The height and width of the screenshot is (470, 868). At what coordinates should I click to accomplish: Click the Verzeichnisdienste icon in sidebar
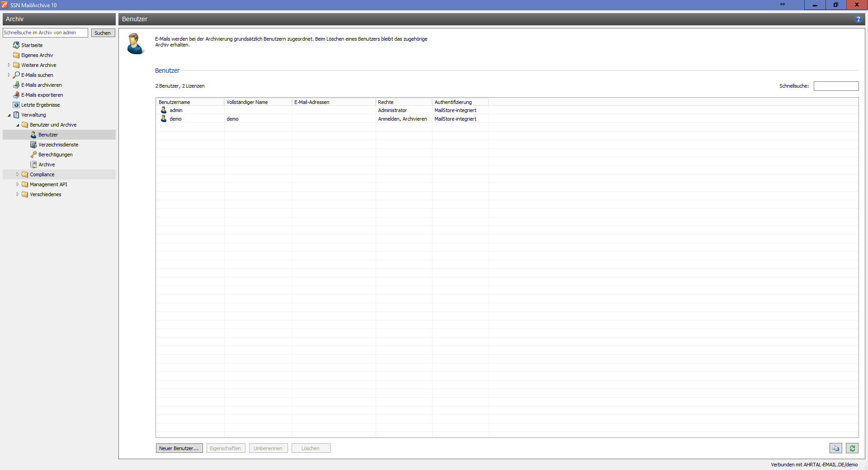(33, 145)
